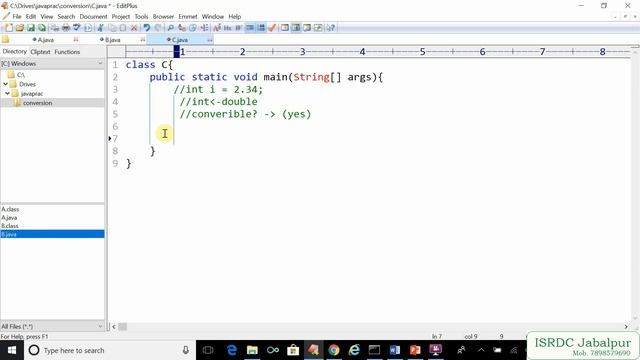The image size is (640, 360).
Task: Click the red check mark toolbar icon
Action: pyautogui.click(x=272, y=28)
